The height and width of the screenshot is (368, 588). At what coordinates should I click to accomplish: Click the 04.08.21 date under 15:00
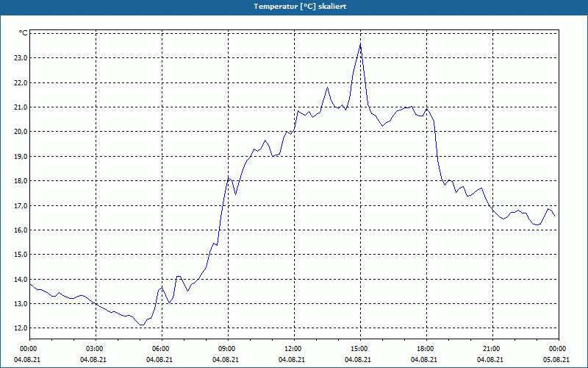tap(358, 360)
